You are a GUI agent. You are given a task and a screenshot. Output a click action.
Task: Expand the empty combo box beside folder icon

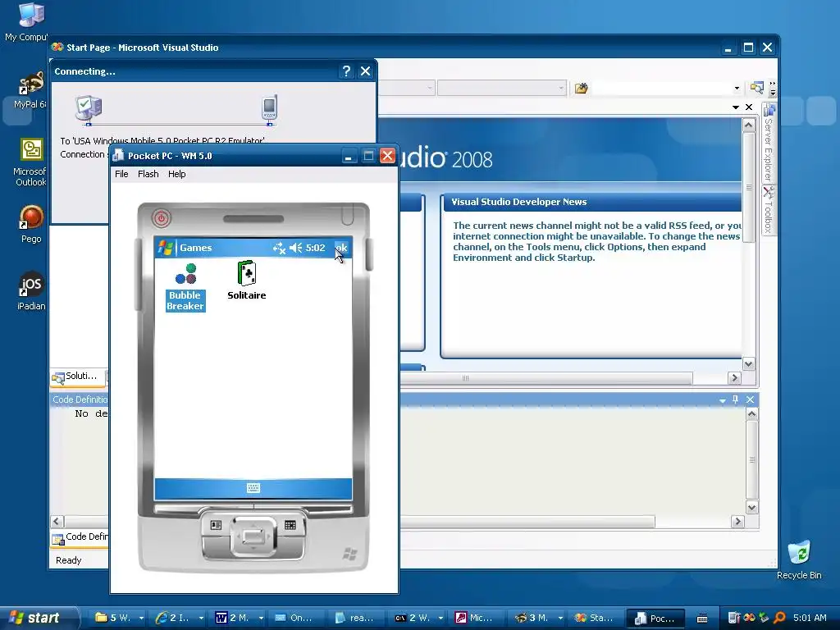737,88
